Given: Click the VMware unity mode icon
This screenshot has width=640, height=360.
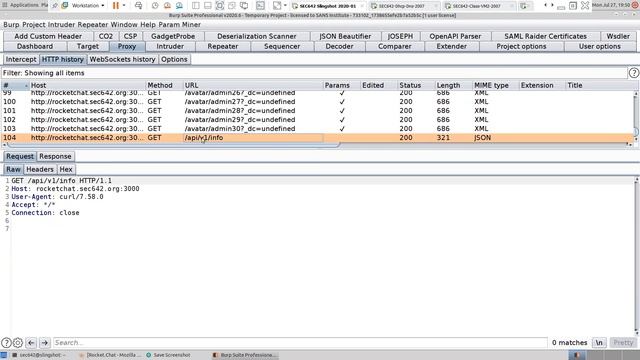Looking at the screenshot, I should coord(232,6).
